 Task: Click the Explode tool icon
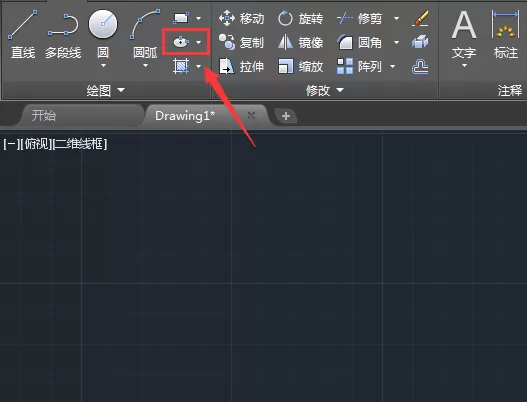[x=420, y=42]
